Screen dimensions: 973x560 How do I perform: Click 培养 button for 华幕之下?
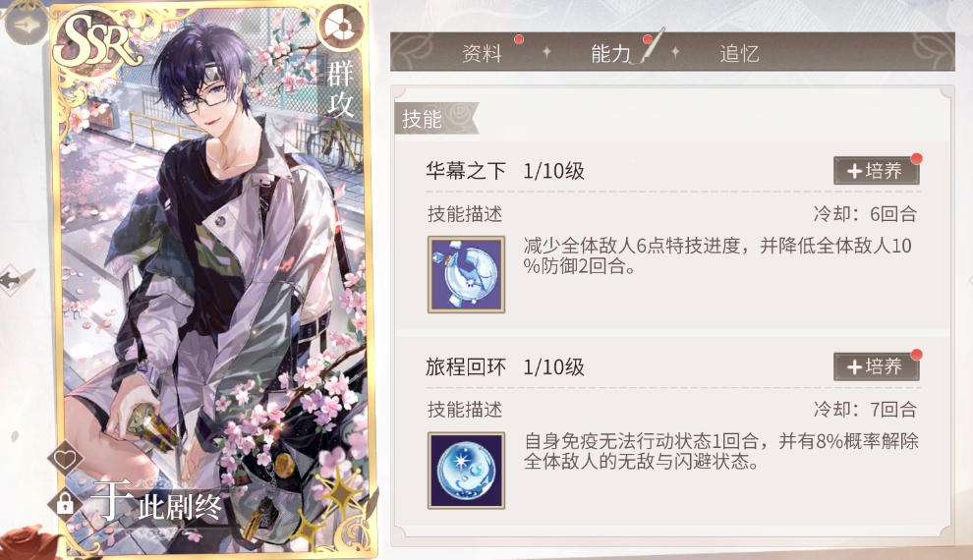point(877,171)
